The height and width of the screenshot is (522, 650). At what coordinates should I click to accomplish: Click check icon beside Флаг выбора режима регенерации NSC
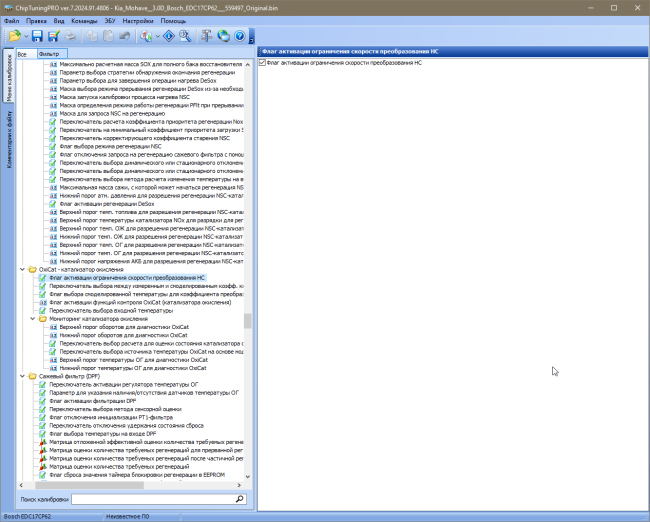53,146
